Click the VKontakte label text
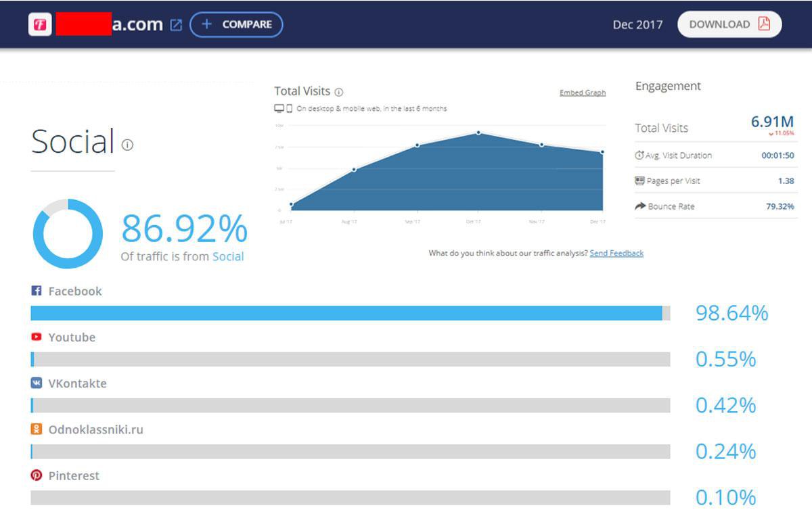This screenshot has height=522, width=812. (78, 383)
